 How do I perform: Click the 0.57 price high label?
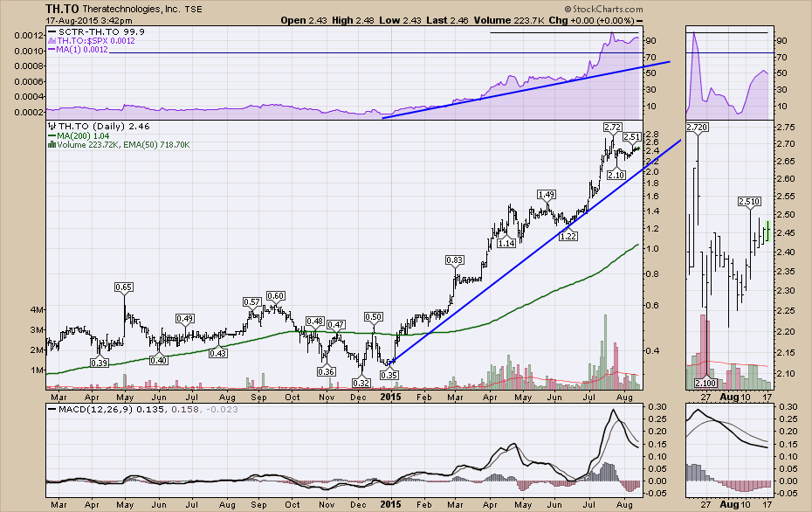tap(252, 302)
